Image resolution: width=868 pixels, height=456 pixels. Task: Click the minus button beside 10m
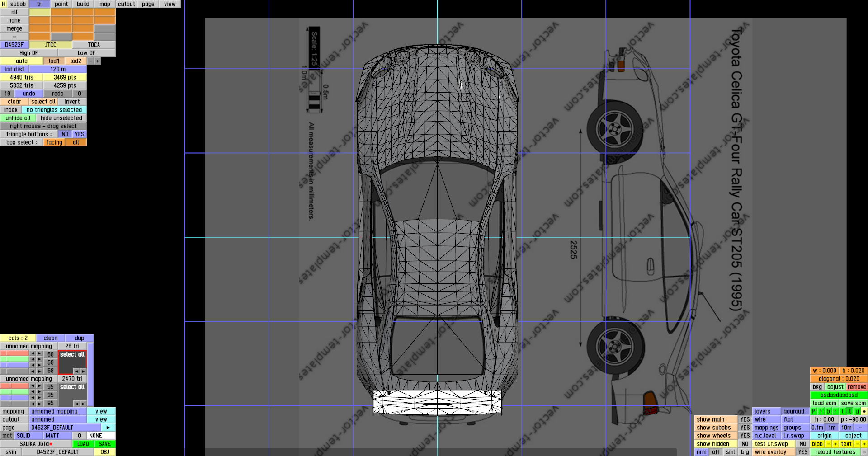pos(861,428)
